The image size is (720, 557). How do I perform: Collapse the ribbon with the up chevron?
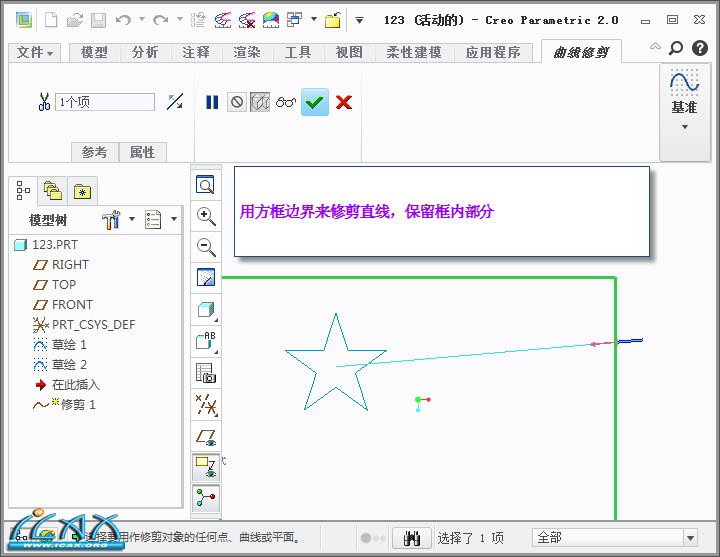pyautogui.click(x=655, y=46)
